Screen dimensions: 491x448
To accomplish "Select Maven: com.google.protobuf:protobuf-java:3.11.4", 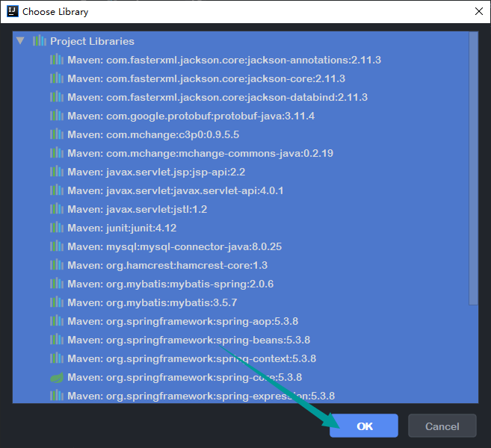I will click(x=191, y=116).
